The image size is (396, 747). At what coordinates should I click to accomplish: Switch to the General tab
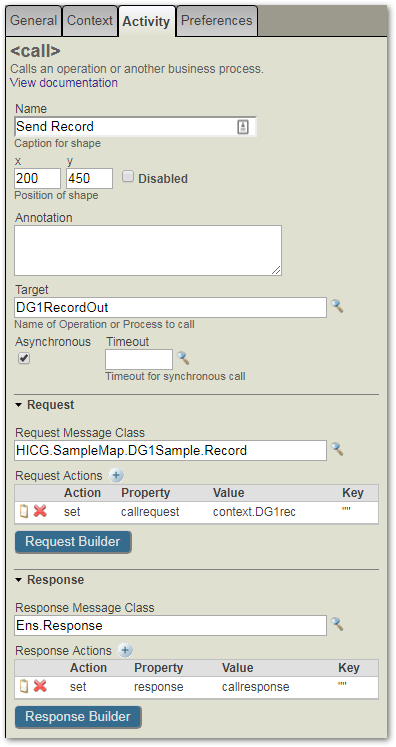click(x=33, y=20)
